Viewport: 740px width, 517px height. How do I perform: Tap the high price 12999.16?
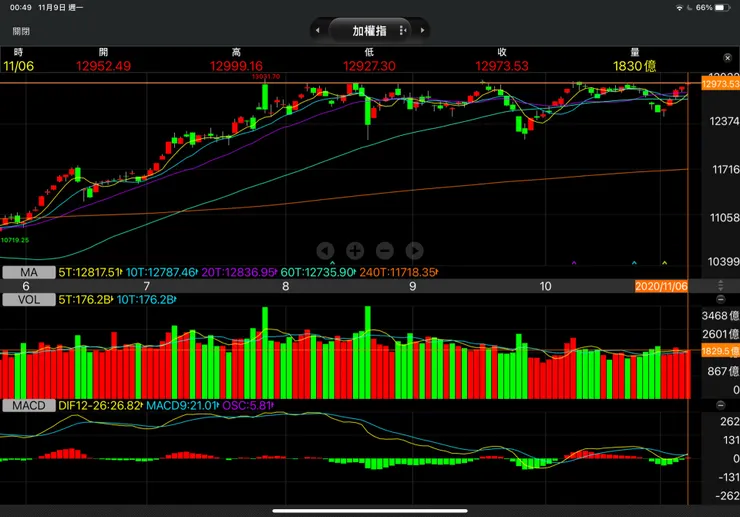(x=236, y=66)
